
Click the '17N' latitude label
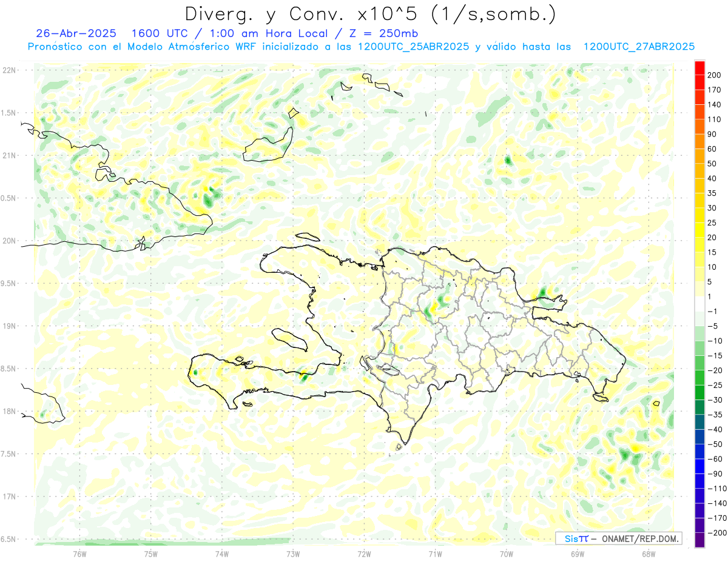click(10, 497)
